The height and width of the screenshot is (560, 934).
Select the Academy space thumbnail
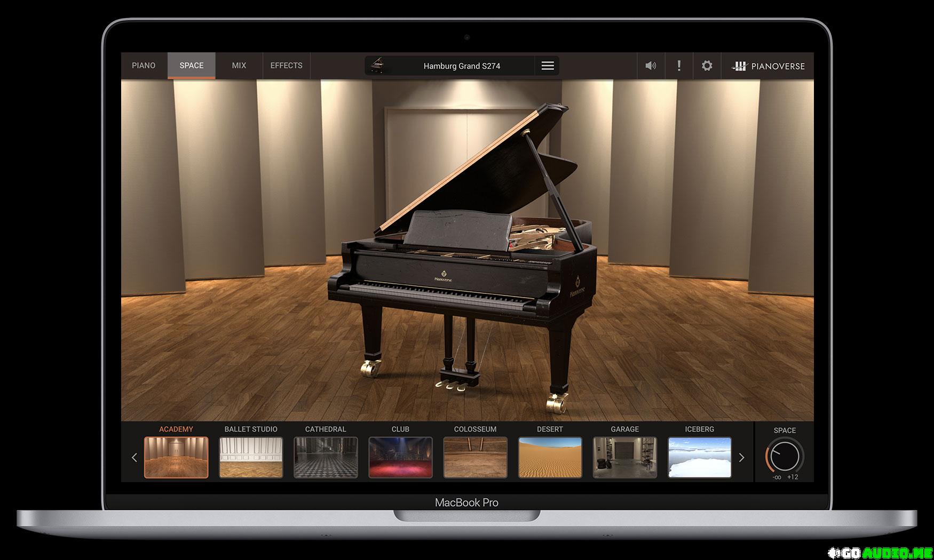pos(176,457)
